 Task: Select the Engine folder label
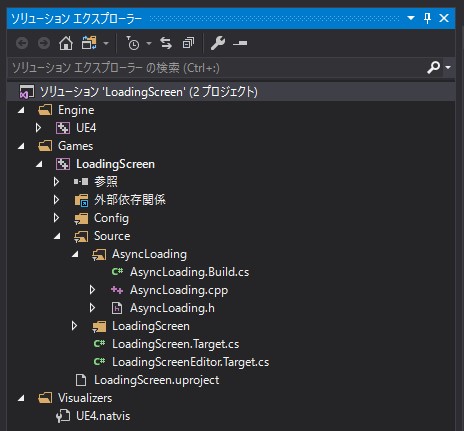coord(76,110)
